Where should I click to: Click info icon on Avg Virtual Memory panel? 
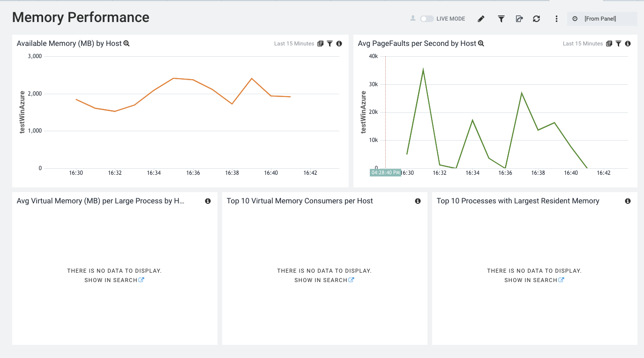click(208, 201)
